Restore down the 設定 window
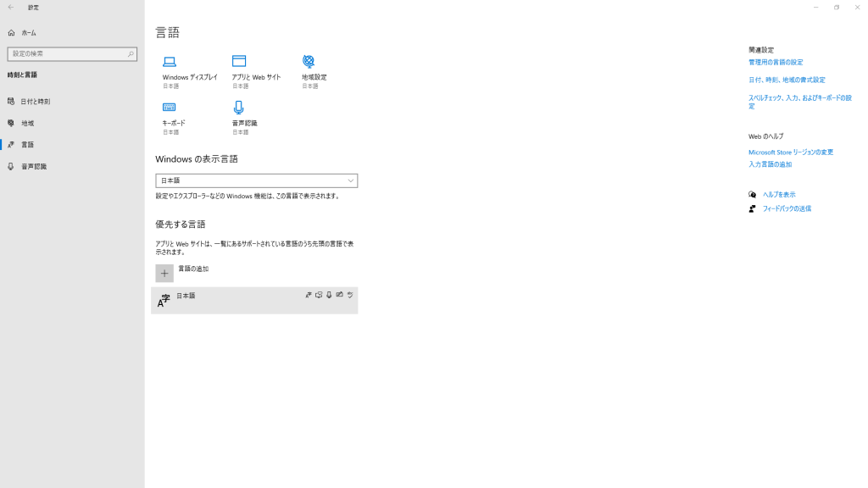 click(837, 7)
